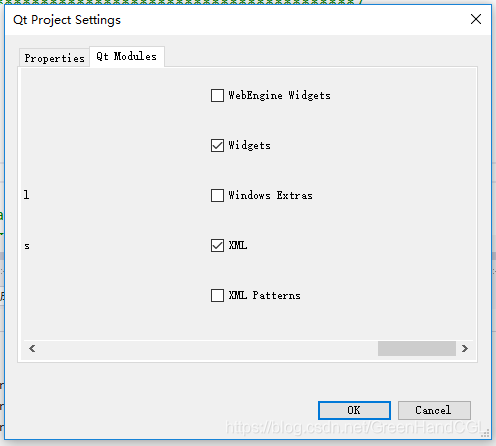Screen dimensions: 496x446
Task: Enable the WebEngine Widgets module checkbox
Action: pos(217,95)
